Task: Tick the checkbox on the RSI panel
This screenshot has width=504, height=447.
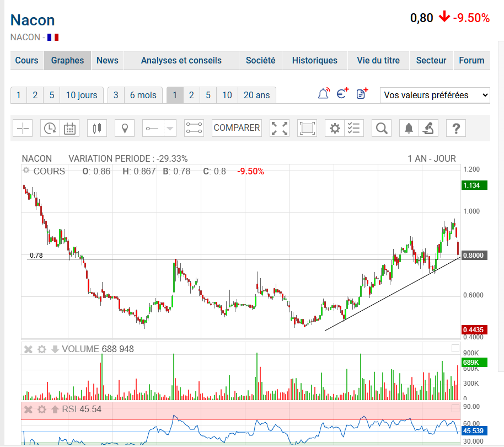Action: (x=455, y=408)
